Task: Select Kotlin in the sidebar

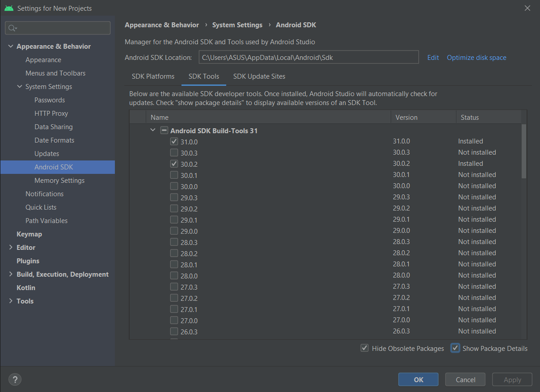Action: (x=26, y=288)
